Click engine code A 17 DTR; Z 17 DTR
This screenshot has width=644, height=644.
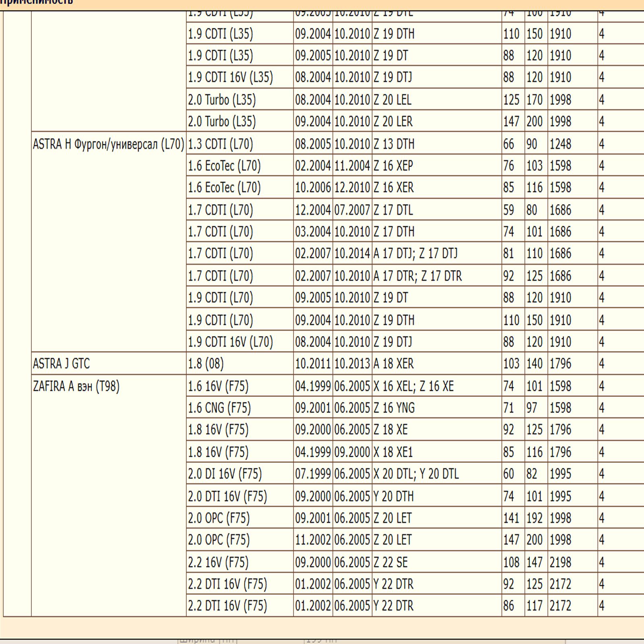point(417,276)
